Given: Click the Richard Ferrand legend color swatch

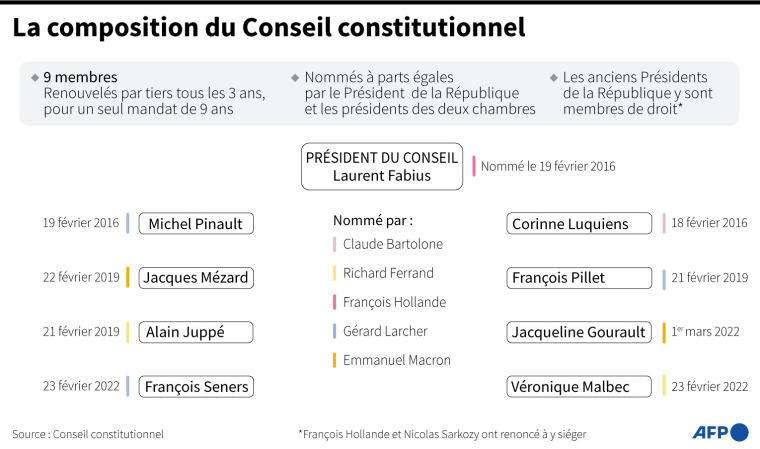Looking at the screenshot, I should [x=334, y=273].
